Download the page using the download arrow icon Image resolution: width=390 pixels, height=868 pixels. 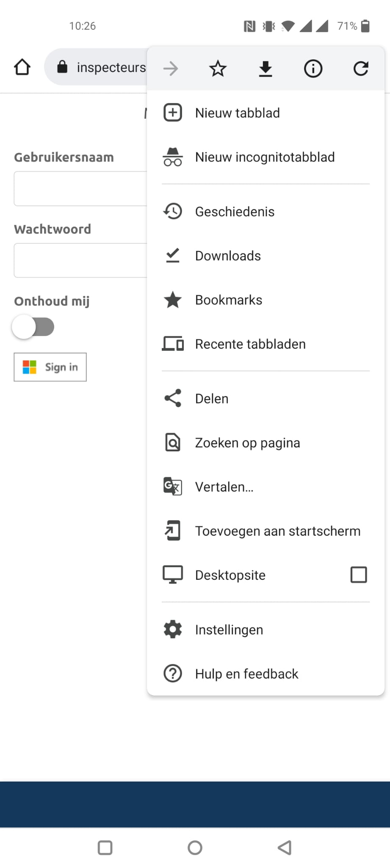(266, 69)
